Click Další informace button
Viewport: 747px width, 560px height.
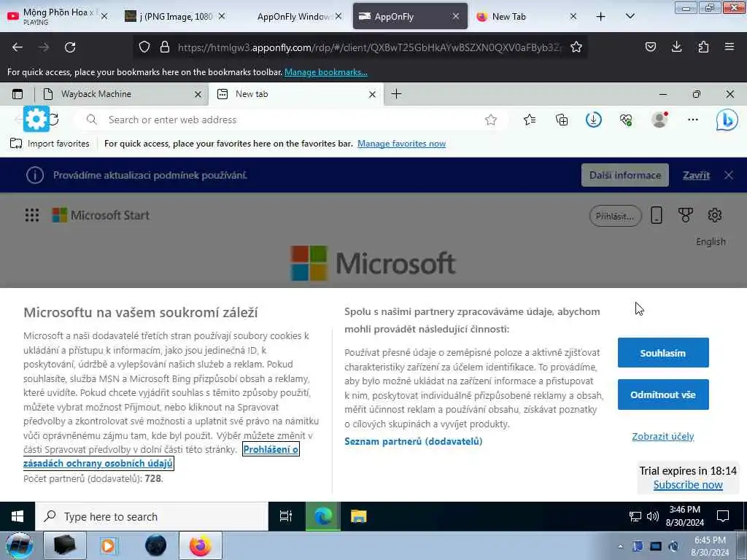pos(625,175)
